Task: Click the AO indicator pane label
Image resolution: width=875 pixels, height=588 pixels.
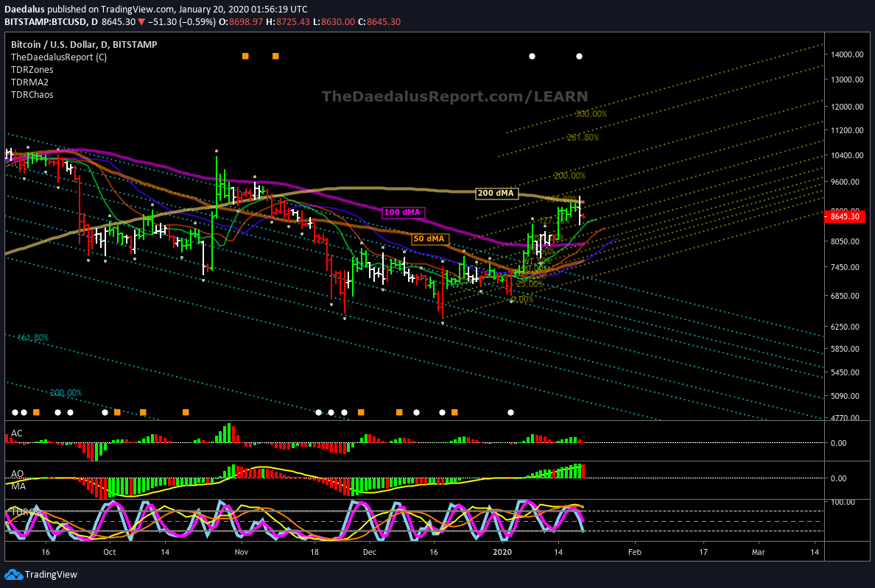Action: [17, 474]
